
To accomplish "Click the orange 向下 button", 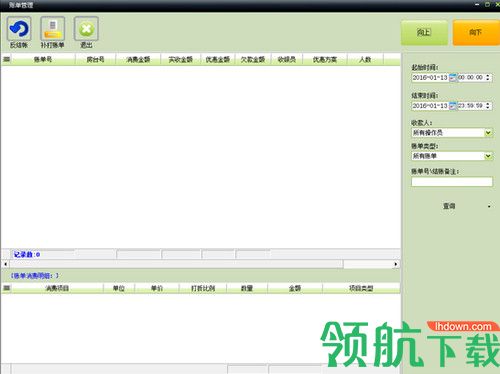I will 475,32.
